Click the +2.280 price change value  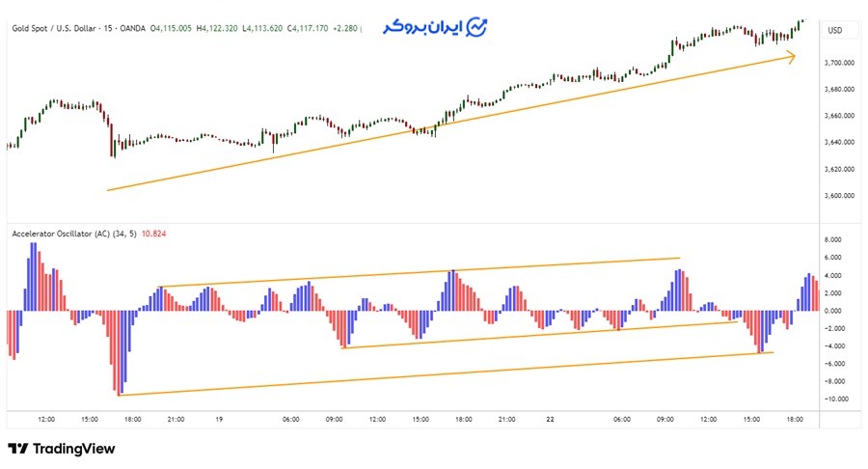tap(342, 29)
